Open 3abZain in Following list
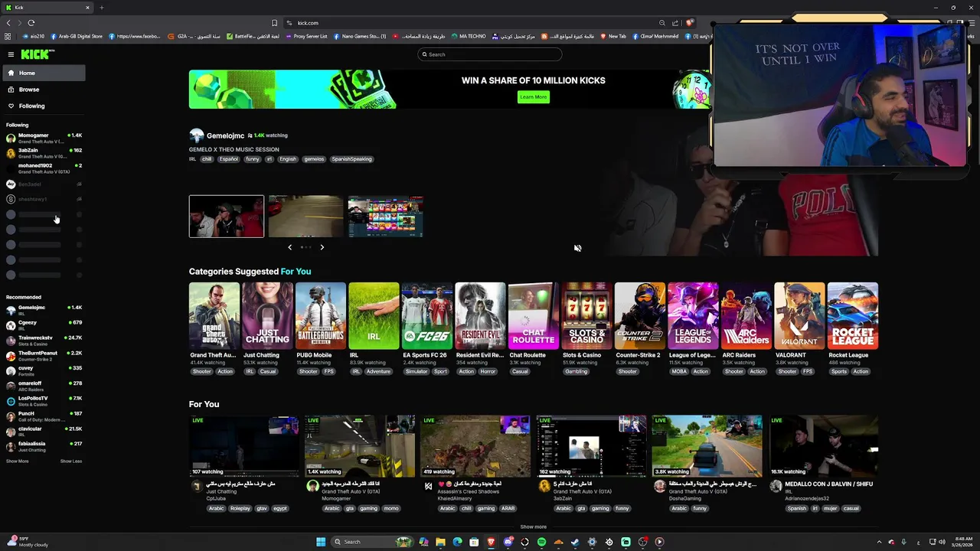Image resolution: width=980 pixels, height=551 pixels. pos(44,153)
